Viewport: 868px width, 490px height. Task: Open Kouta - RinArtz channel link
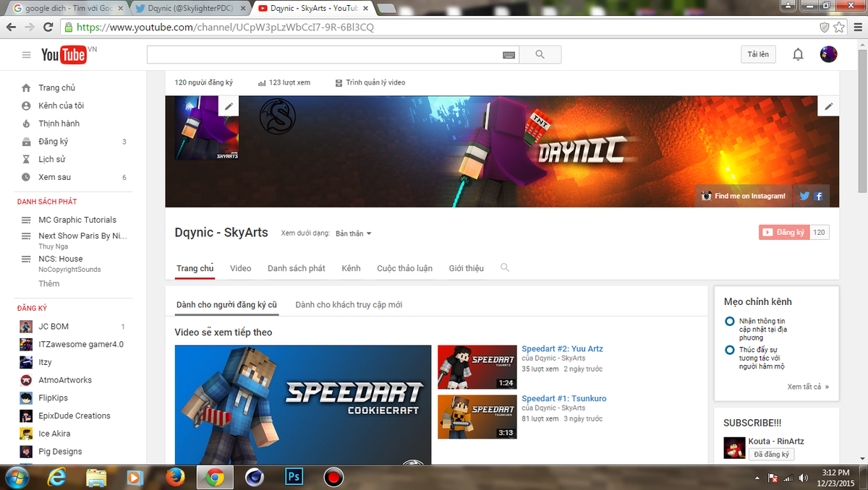point(776,442)
